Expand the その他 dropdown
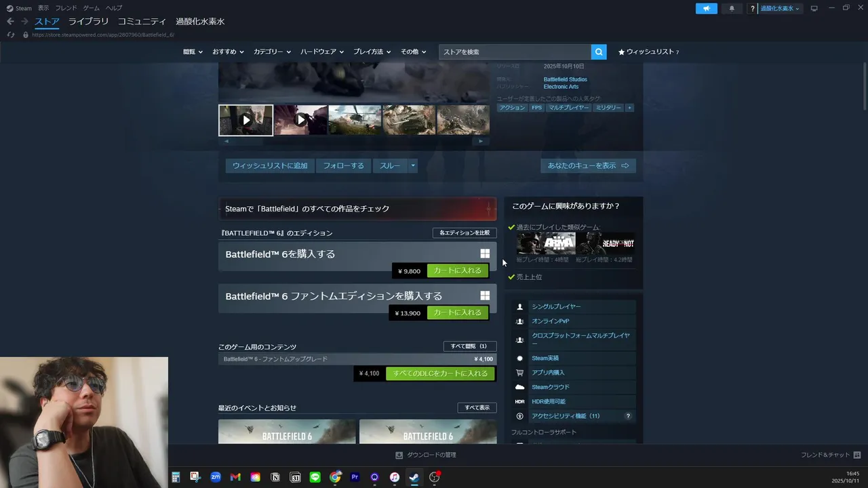Image resolution: width=868 pixels, height=488 pixels. click(413, 52)
